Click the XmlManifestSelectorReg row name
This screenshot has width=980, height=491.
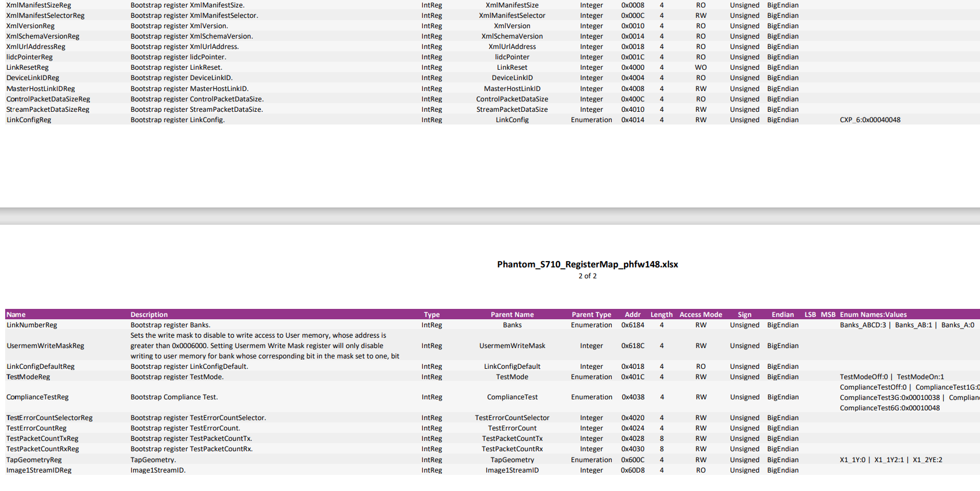click(46, 16)
